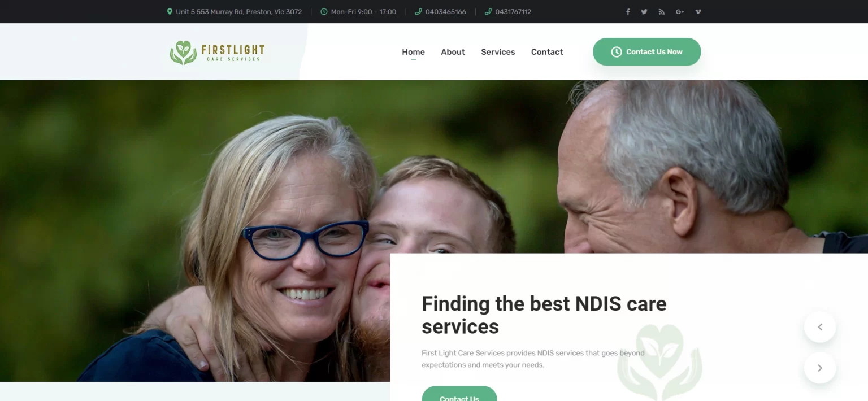
Task: Open the Twitter social icon
Action: pos(644,12)
